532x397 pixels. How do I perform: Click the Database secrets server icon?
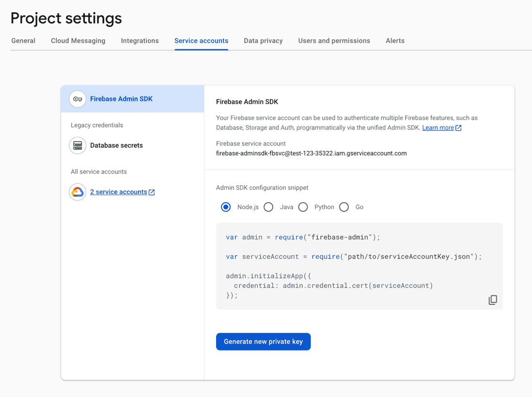[78, 145]
